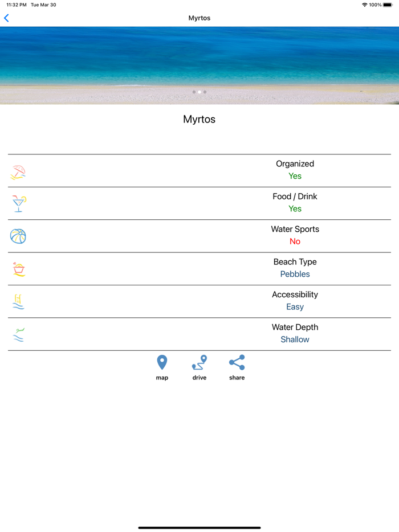Tap the beach ball Water Sports icon
Screen dimensions: 399x532
(x=18, y=236)
